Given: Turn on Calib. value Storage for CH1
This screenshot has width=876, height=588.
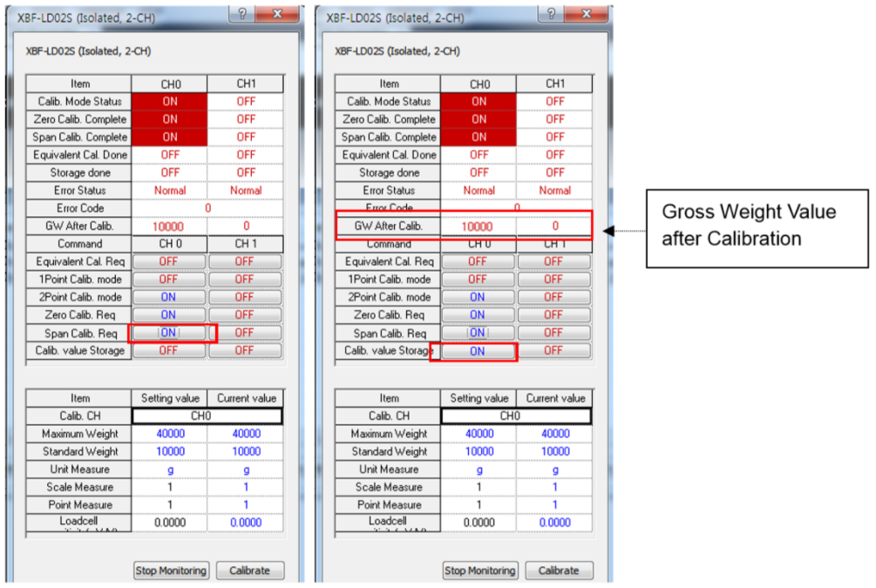Looking at the screenshot, I should (x=245, y=350).
